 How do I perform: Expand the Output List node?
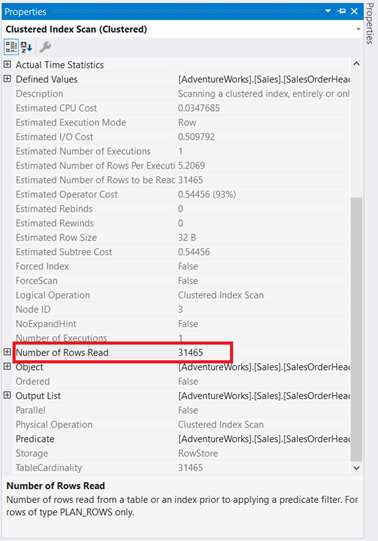7,395
